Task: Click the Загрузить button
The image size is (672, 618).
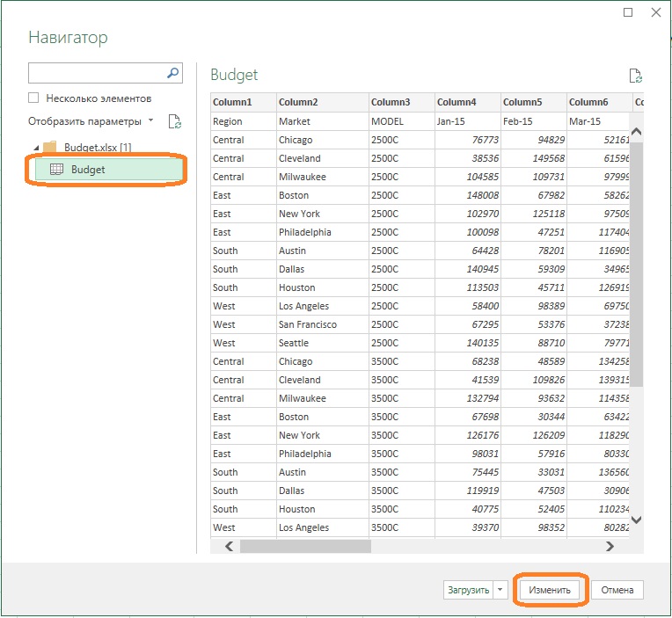Action: [x=469, y=590]
